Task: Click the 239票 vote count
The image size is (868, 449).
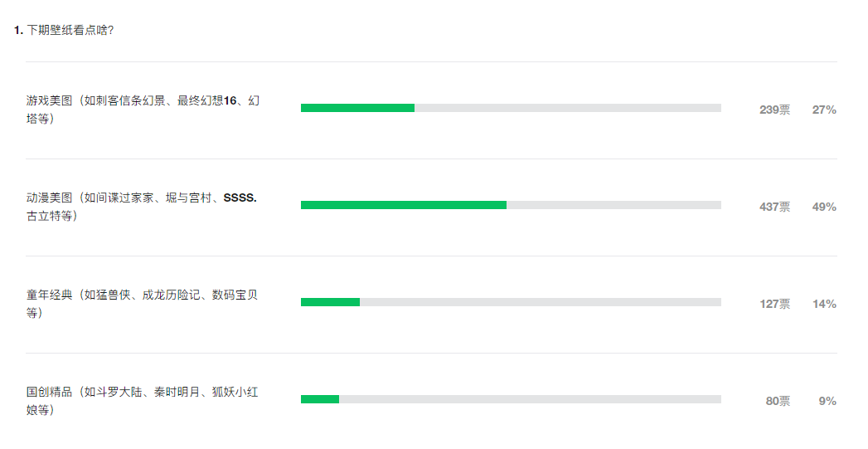Action: [x=774, y=110]
